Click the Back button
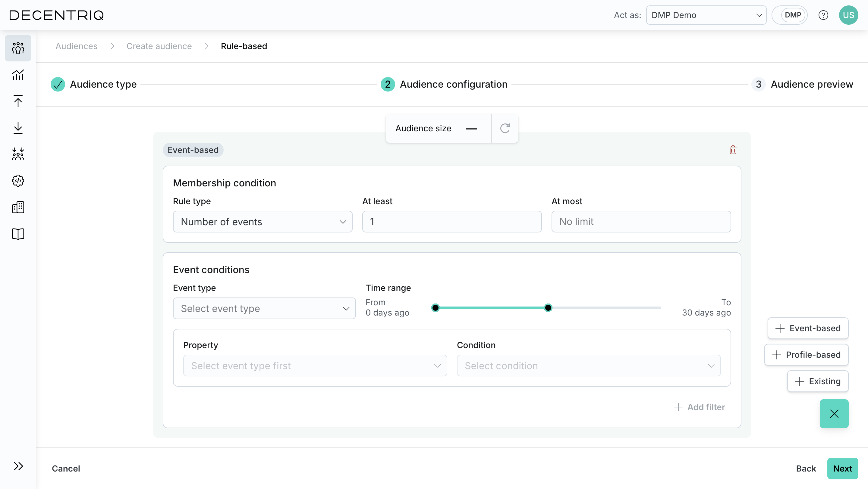This screenshot has height=489, width=868. 806,469
